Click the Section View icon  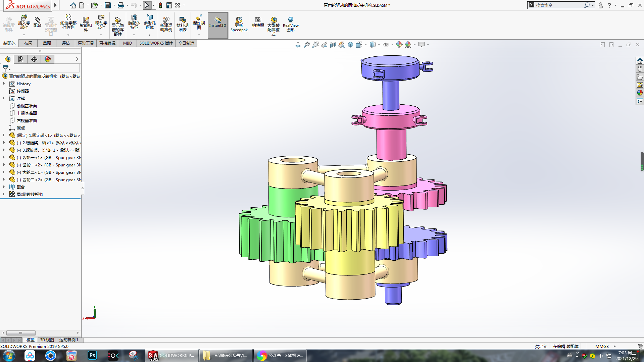coord(333,45)
